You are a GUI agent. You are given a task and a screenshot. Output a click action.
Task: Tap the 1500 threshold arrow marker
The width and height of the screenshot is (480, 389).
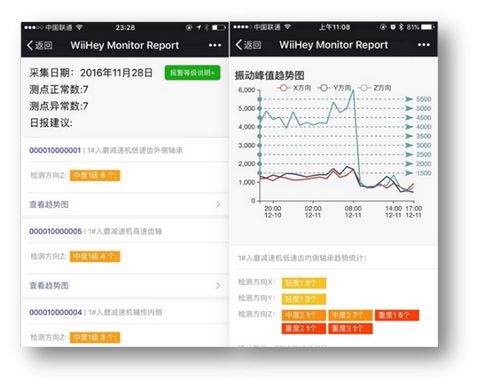409,173
